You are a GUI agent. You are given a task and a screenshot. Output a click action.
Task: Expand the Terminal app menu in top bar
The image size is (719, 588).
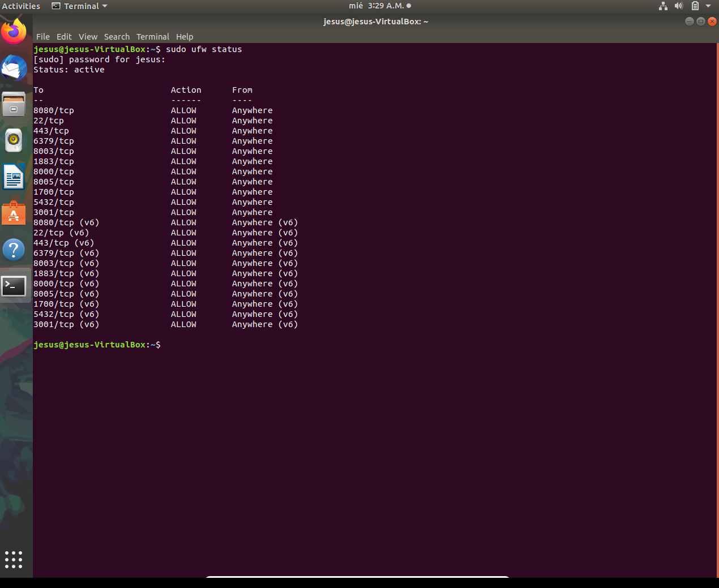coord(79,6)
